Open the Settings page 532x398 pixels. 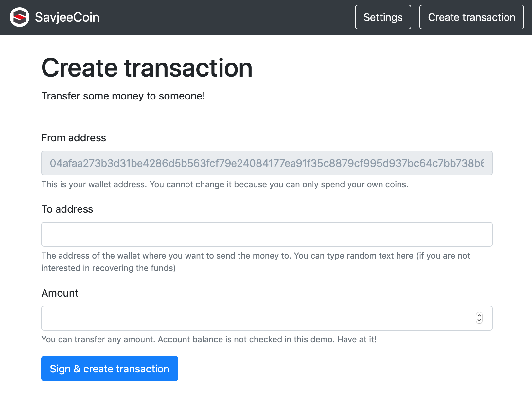[x=383, y=17]
